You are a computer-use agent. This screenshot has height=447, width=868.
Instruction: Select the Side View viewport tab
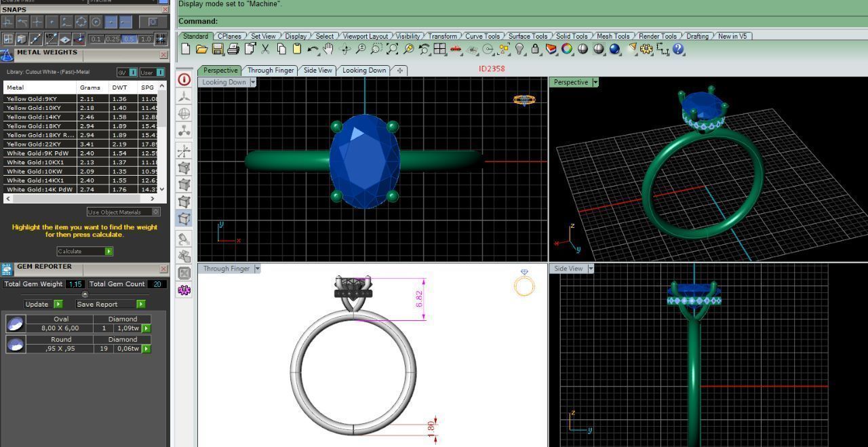(x=317, y=70)
